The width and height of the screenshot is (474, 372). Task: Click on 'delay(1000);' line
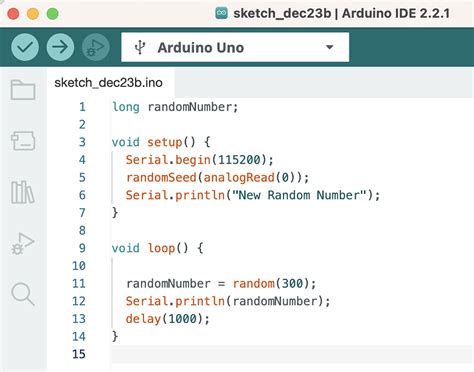[x=168, y=319]
